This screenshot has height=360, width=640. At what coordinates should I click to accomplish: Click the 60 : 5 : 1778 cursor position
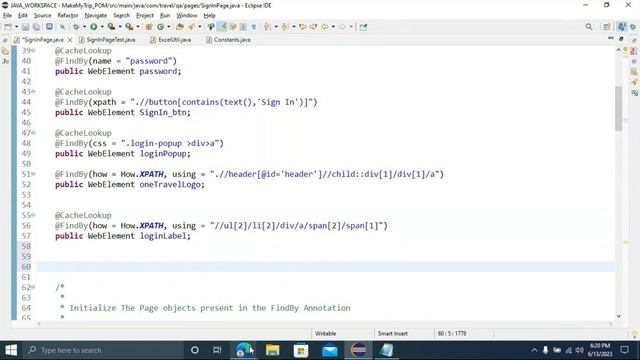pos(452,334)
